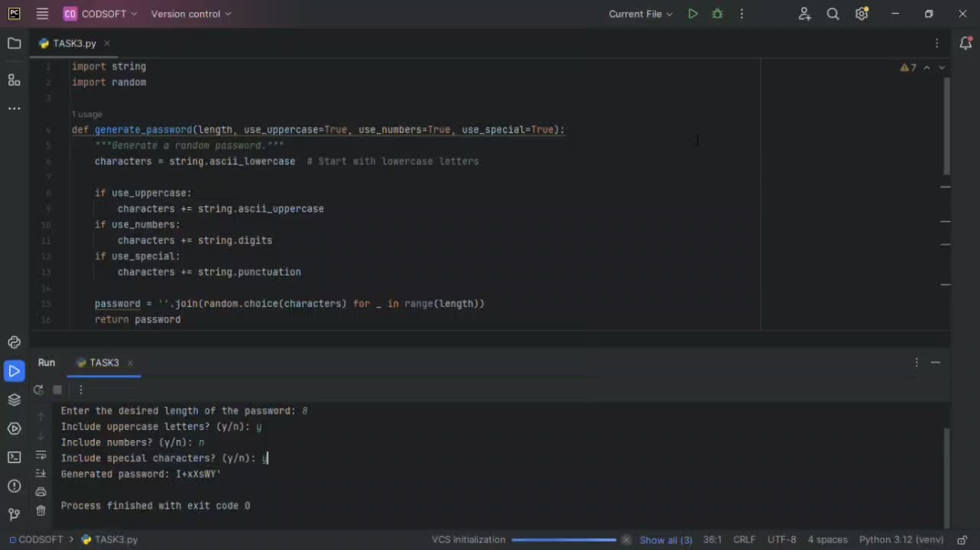Viewport: 980px width, 550px height.
Task: Open the 7 warnings inspection widget
Action: (x=908, y=68)
